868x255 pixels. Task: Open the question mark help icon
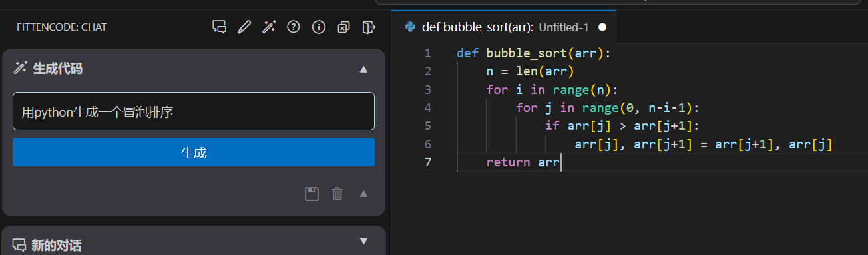tap(294, 27)
